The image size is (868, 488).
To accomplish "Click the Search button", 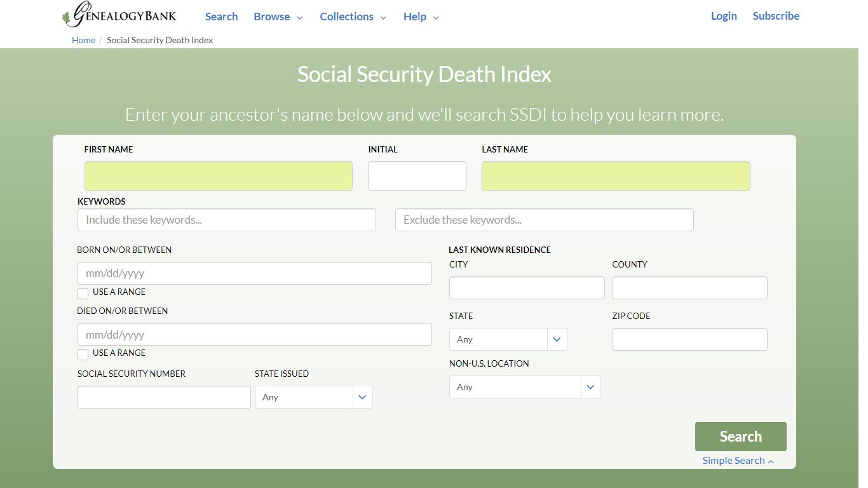I will (x=740, y=437).
